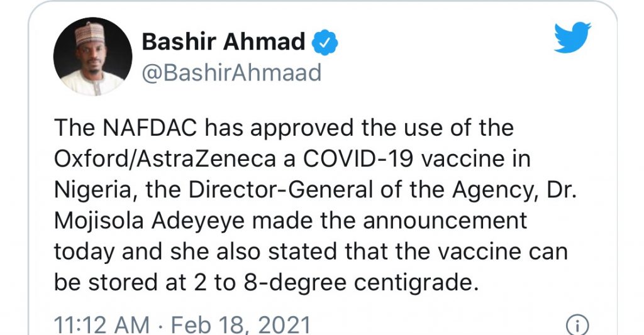This screenshot has height=335, width=644.
Task: Click the Bashir Ahmad display name
Action: (x=223, y=42)
